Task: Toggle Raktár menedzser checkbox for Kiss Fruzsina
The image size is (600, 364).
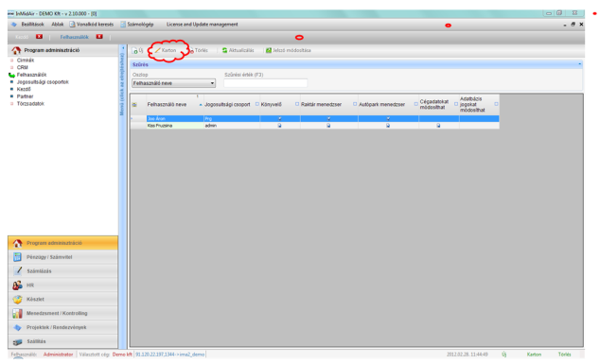Action: click(328, 126)
